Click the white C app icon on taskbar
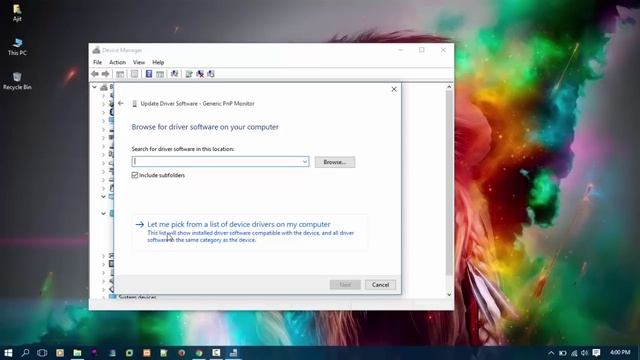The width and height of the screenshot is (640, 360). coord(216,353)
